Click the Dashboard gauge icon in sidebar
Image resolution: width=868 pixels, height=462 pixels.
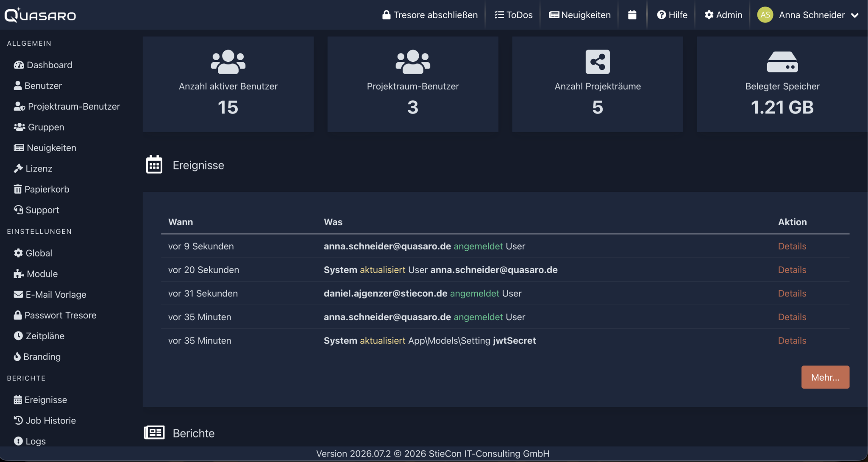click(19, 65)
